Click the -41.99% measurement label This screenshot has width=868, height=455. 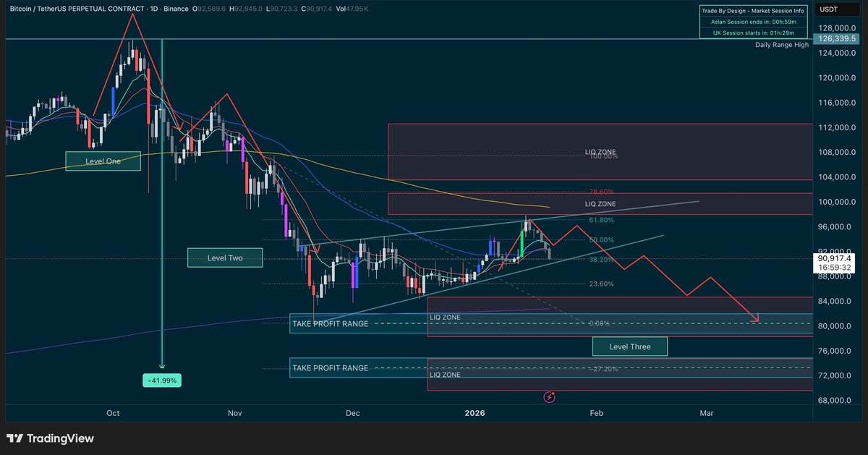point(161,379)
